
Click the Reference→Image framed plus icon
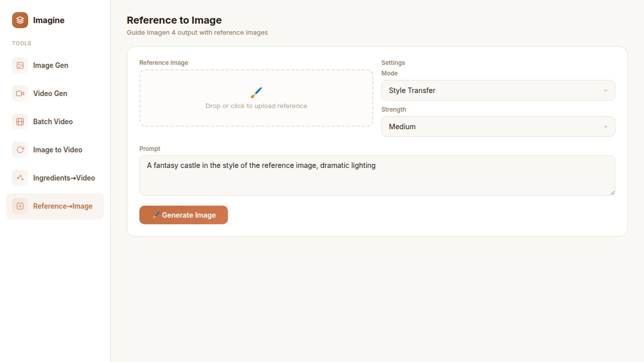(x=20, y=206)
